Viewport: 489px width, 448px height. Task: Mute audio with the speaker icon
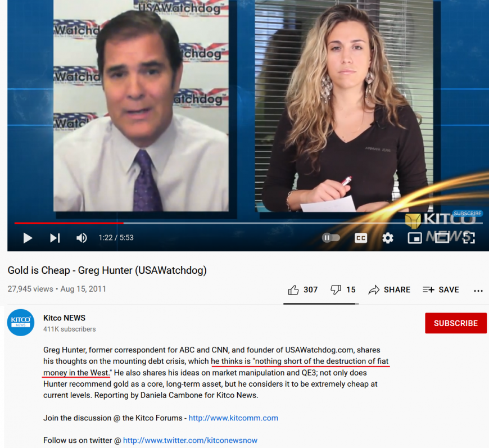[x=81, y=238]
